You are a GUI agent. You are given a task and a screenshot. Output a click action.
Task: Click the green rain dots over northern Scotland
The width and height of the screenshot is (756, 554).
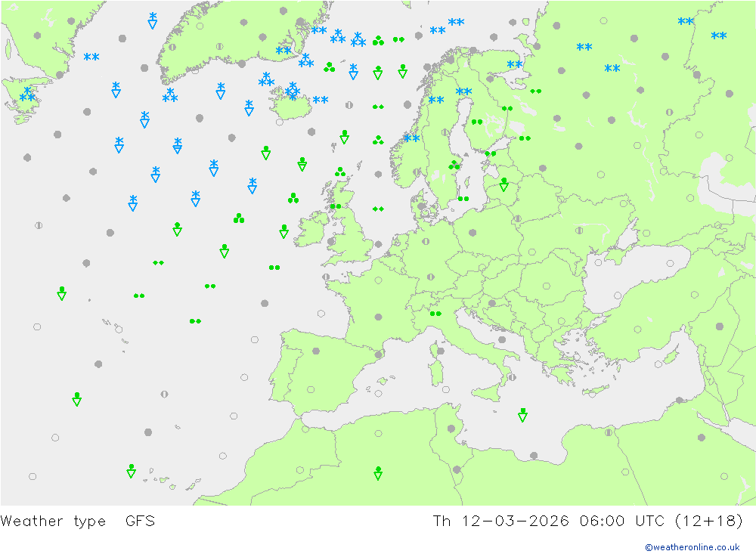pyautogui.click(x=336, y=206)
